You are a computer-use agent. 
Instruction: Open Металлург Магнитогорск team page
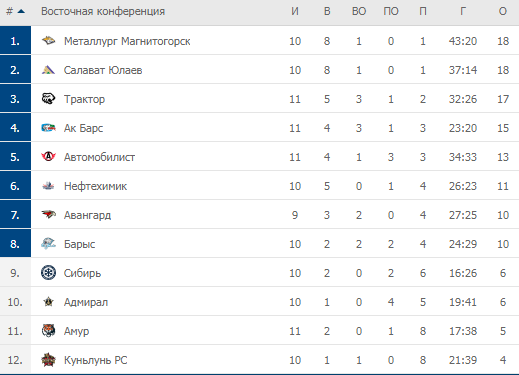pos(127,41)
